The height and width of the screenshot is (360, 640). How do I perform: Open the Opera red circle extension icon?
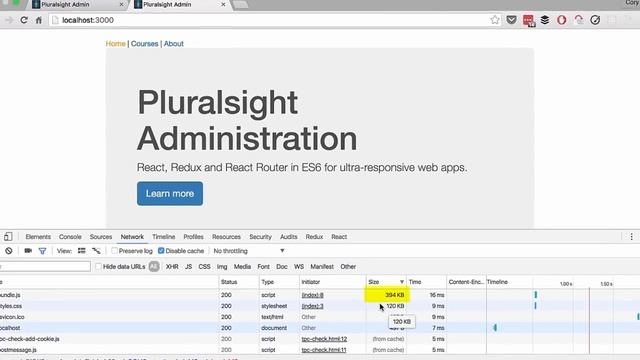pos(562,20)
